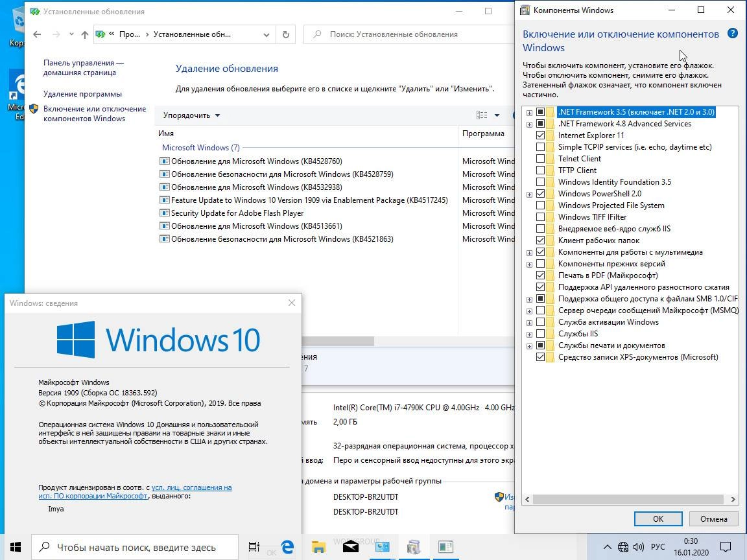
Task: Check Windows TIFF IFilter checkbox
Action: 540,216
